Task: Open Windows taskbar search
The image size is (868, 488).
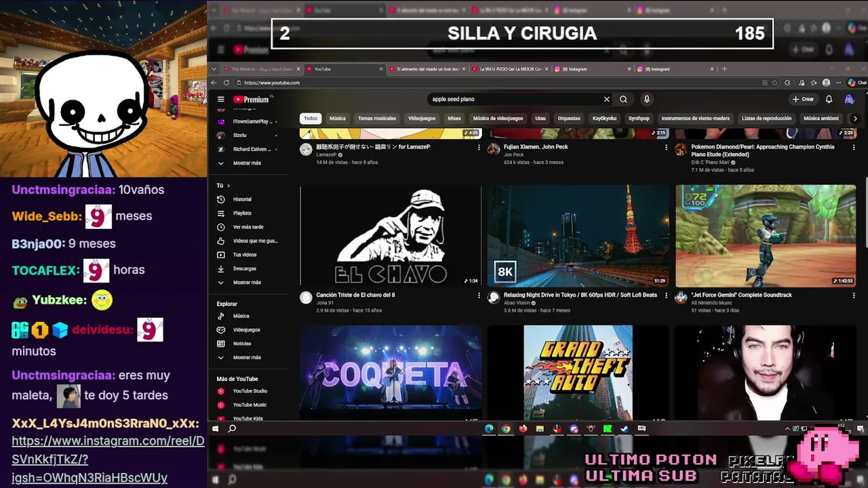Action: [232, 428]
